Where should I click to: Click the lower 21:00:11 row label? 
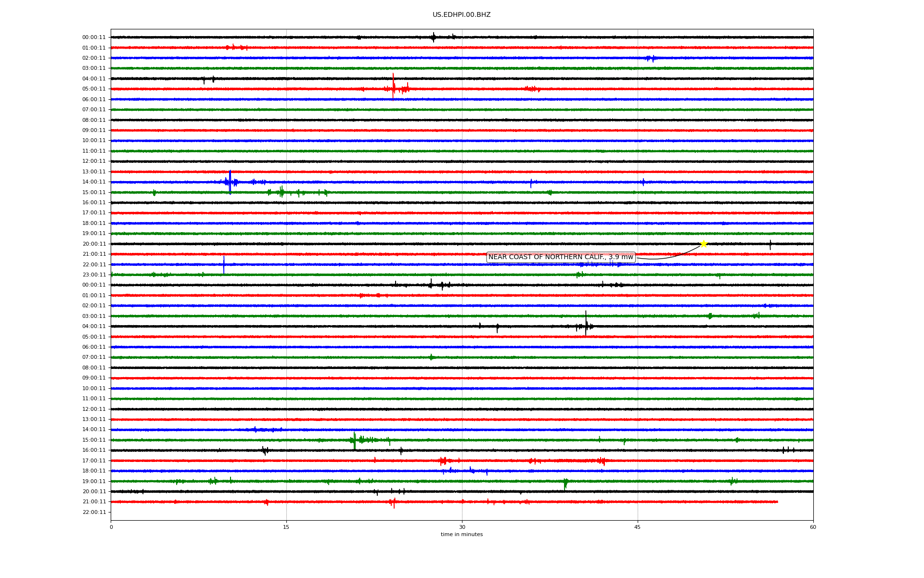[x=94, y=502]
